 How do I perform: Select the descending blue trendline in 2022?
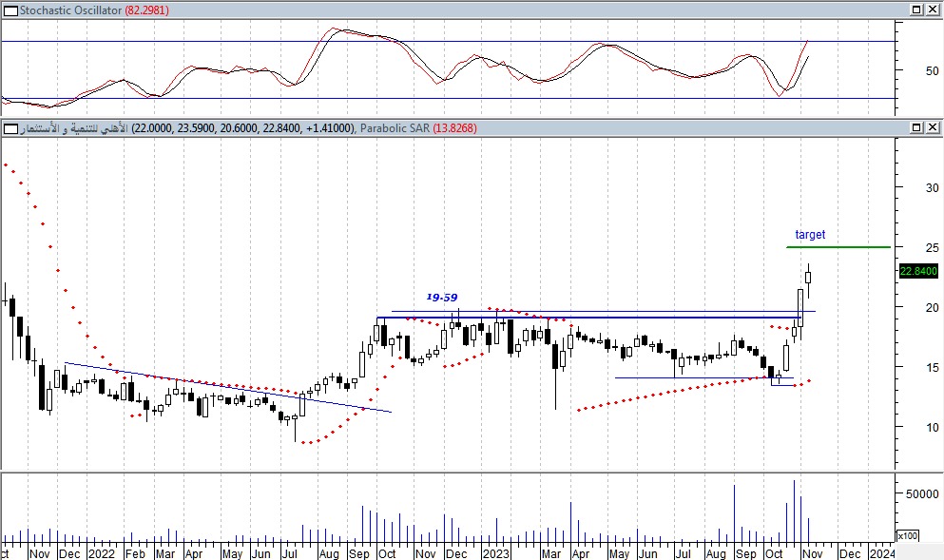228,387
